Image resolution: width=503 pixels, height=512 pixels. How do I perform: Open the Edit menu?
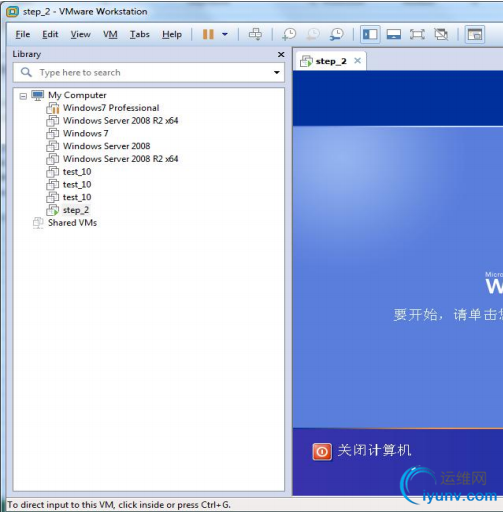pos(50,34)
